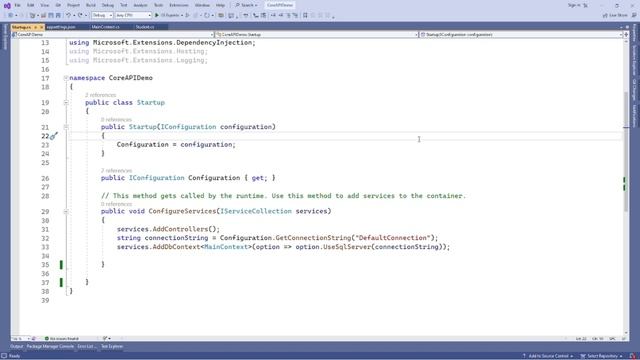This screenshot has width=640, height=360.
Task: Click the Live Share button
Action: coord(616,15)
